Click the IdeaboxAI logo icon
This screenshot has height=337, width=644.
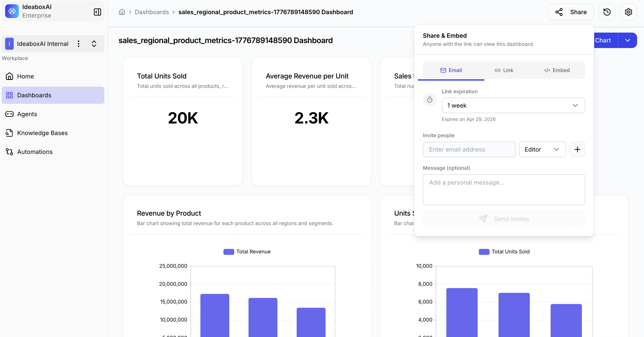tap(12, 11)
